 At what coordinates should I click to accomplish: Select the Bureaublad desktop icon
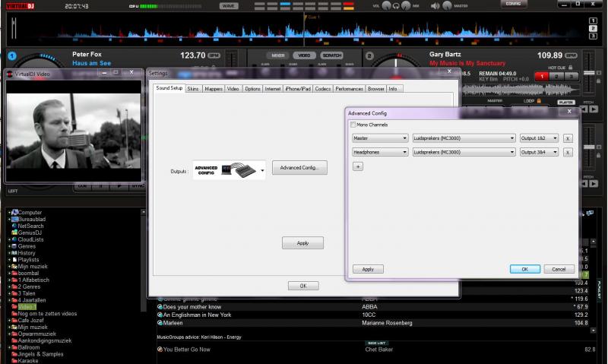click(x=14, y=219)
